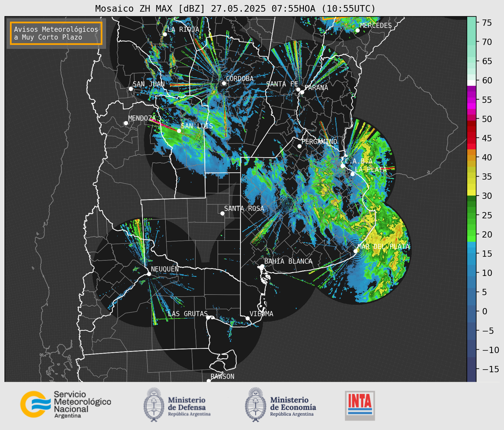504x430 pixels.
Task: Click the 10 dBZ blue scale level
Action: [487, 273]
